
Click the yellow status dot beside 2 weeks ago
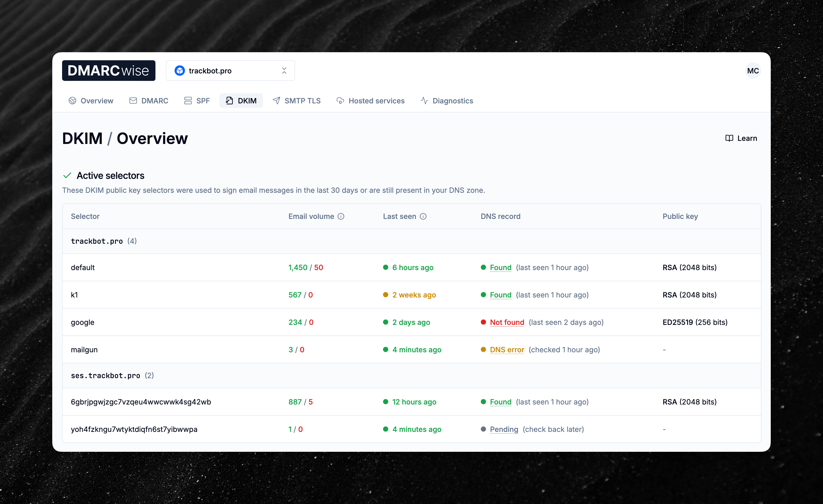(x=385, y=295)
